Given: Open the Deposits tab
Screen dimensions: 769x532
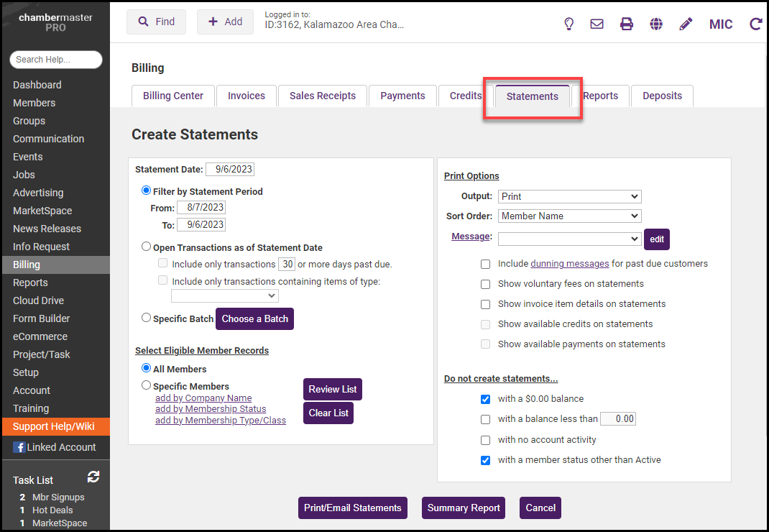Looking at the screenshot, I should tap(662, 96).
